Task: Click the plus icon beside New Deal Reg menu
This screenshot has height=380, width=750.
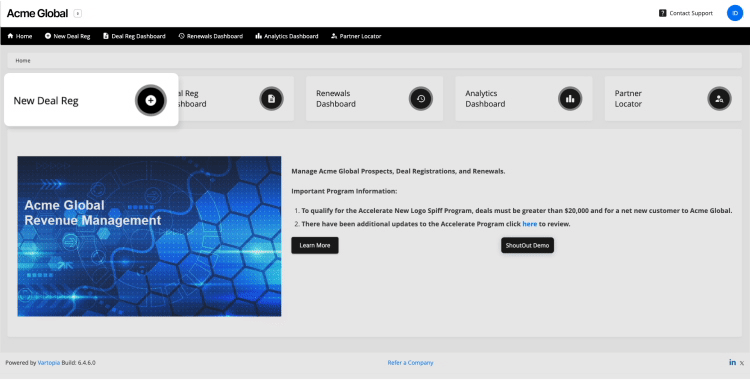Action: (x=48, y=36)
